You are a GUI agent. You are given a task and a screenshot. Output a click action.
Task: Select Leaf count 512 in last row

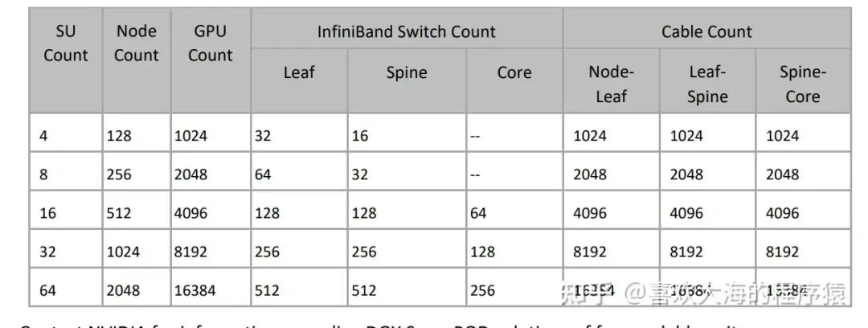pyautogui.click(x=268, y=290)
